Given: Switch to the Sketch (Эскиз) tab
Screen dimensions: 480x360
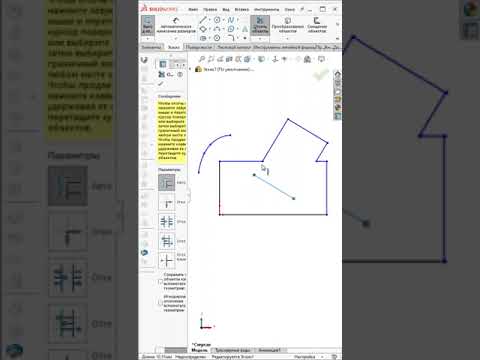Looking at the screenshot, I should coord(174,47).
